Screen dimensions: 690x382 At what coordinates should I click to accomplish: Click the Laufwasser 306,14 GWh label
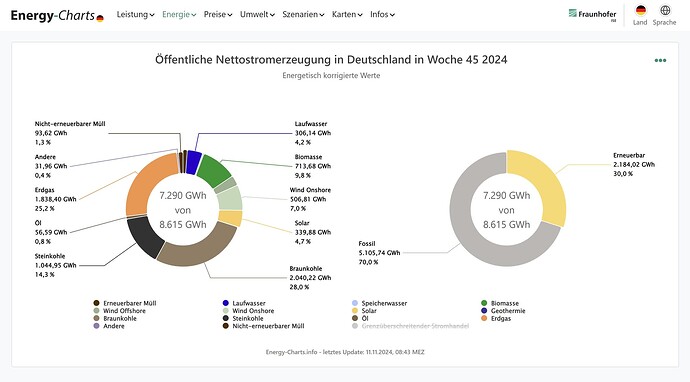pyautogui.click(x=313, y=133)
